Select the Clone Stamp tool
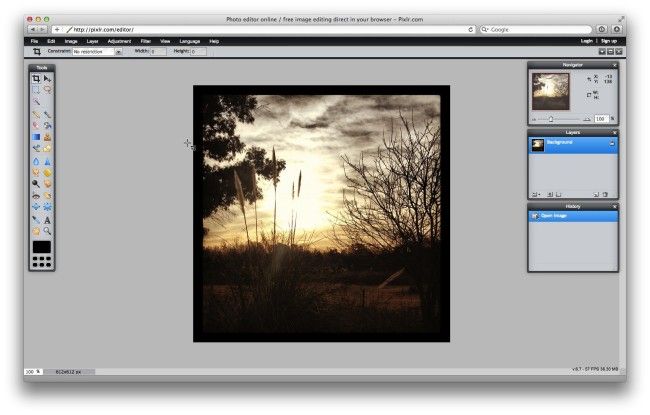This screenshot has width=650, height=415. click(x=48, y=137)
